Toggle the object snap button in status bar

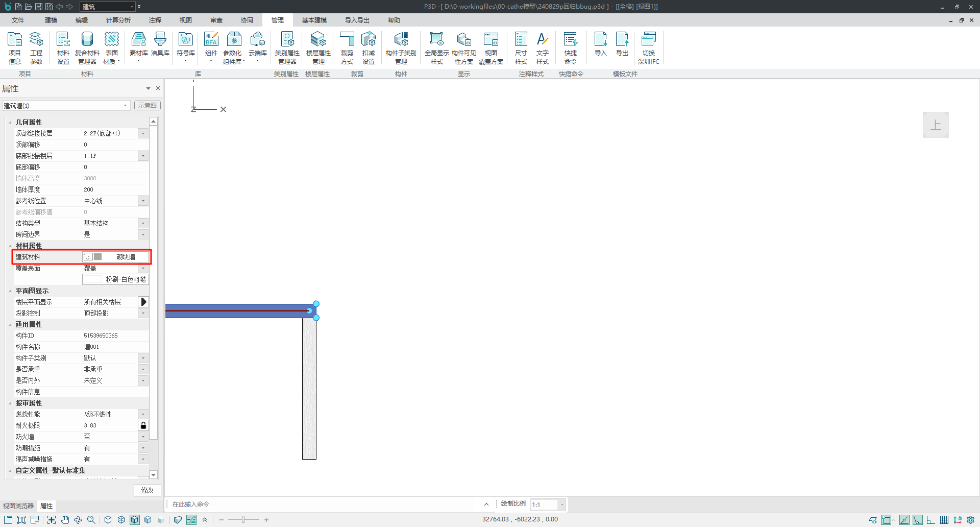click(x=887, y=520)
